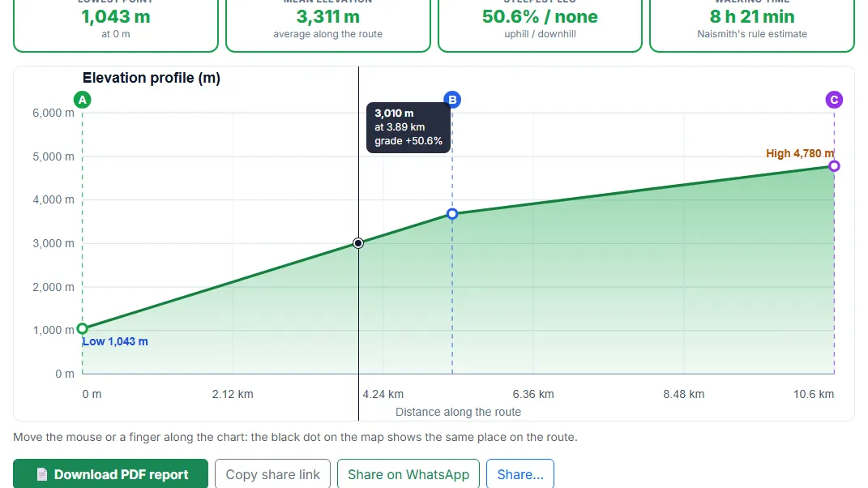Click the '50.6% / none' steepest value
This screenshot has height=488, width=868.
coord(540,16)
